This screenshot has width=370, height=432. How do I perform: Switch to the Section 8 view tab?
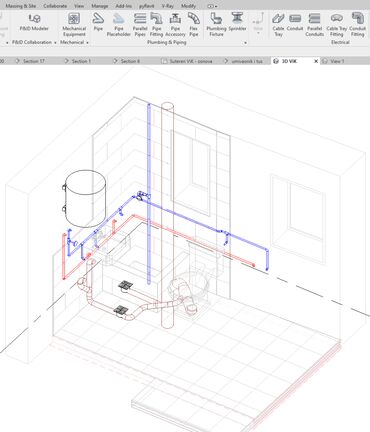click(x=130, y=61)
